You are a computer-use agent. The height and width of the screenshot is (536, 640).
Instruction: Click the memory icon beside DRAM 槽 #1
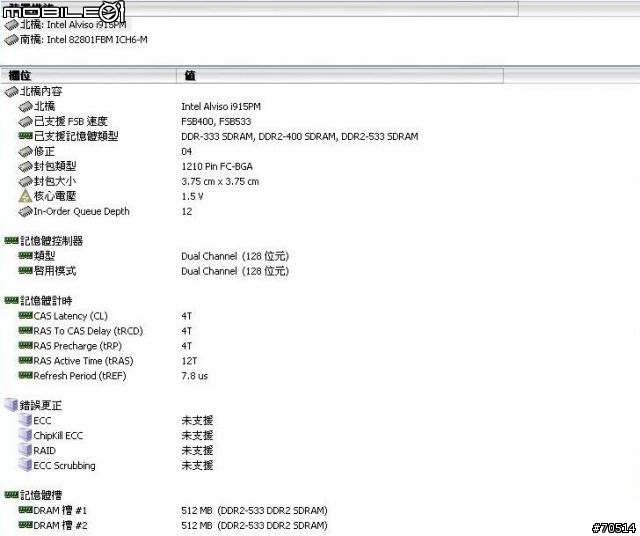[25, 510]
